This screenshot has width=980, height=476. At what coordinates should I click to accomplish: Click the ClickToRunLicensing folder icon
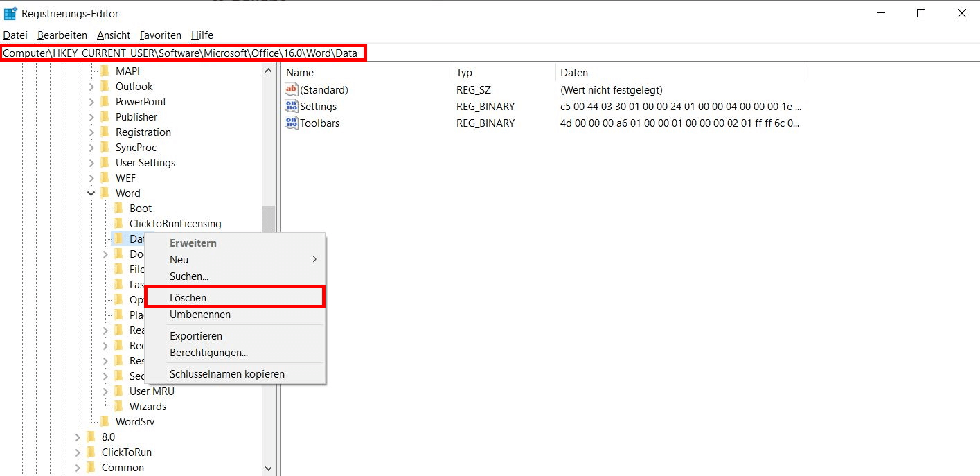tap(119, 224)
